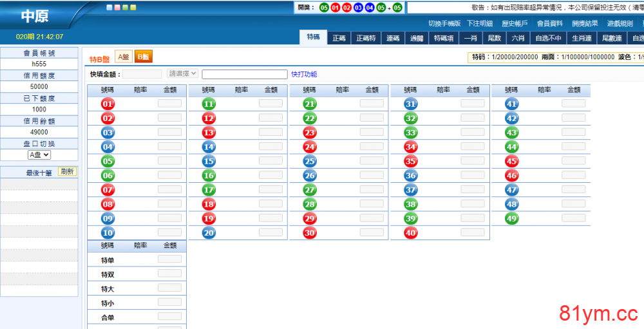This screenshot has height=329, width=644.
Task: Expand the 盘口切换 A盤 dropdown
Action: tap(39, 155)
